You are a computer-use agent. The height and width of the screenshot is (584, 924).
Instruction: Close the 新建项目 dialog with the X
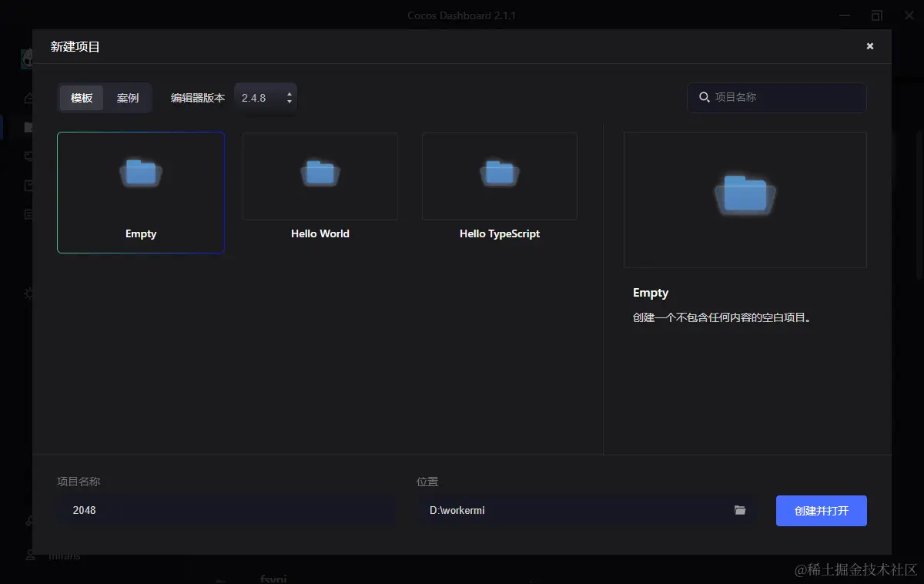[870, 46]
